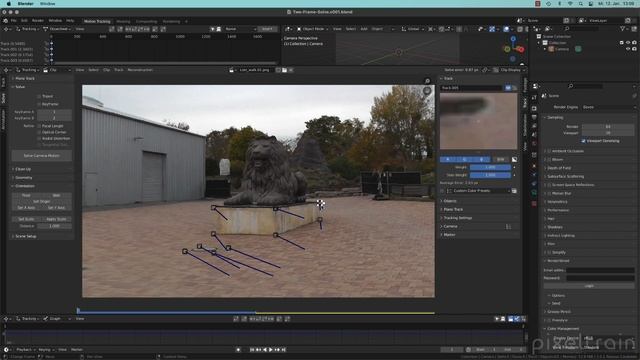Expand the Tracking Settings panel
640x360 pixels.
[457, 218]
